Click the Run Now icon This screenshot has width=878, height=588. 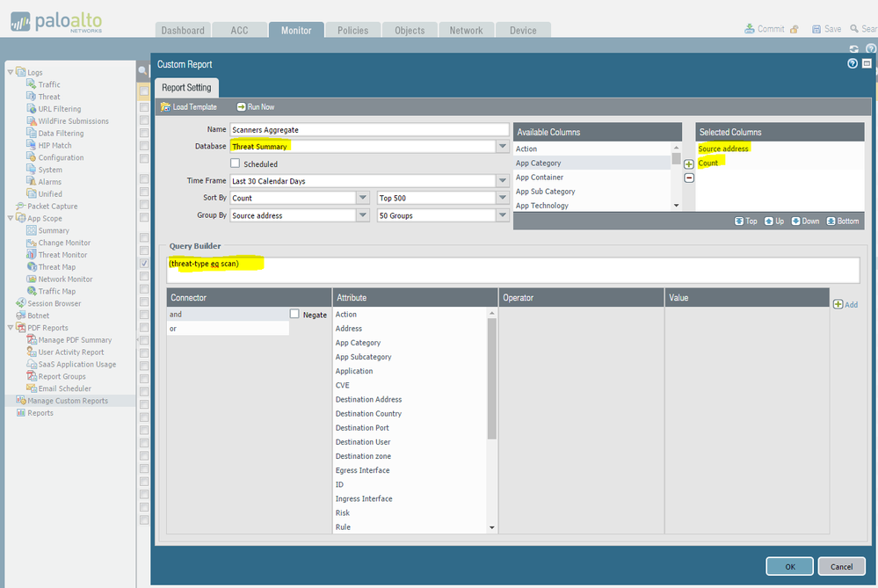(x=241, y=107)
